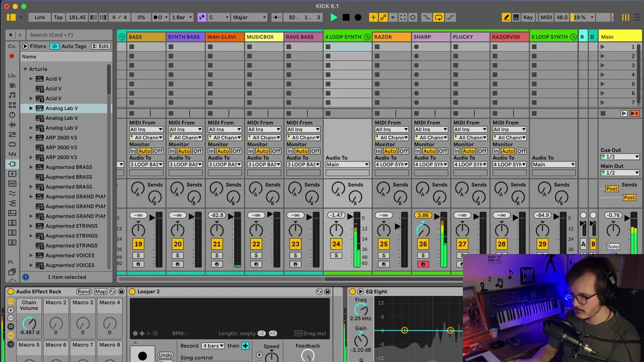
Task: Click track 26 volume value 3.86
Action: pyautogui.click(x=423, y=215)
